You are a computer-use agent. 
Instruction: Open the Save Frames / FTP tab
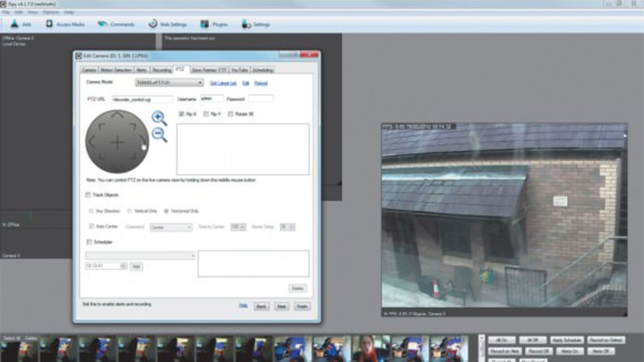(209, 70)
